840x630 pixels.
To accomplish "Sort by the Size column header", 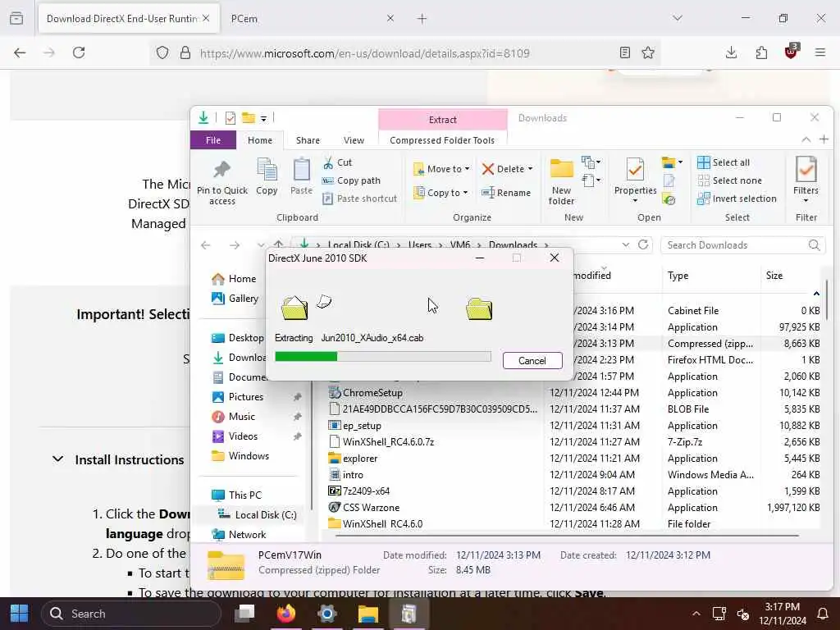I will click(774, 276).
